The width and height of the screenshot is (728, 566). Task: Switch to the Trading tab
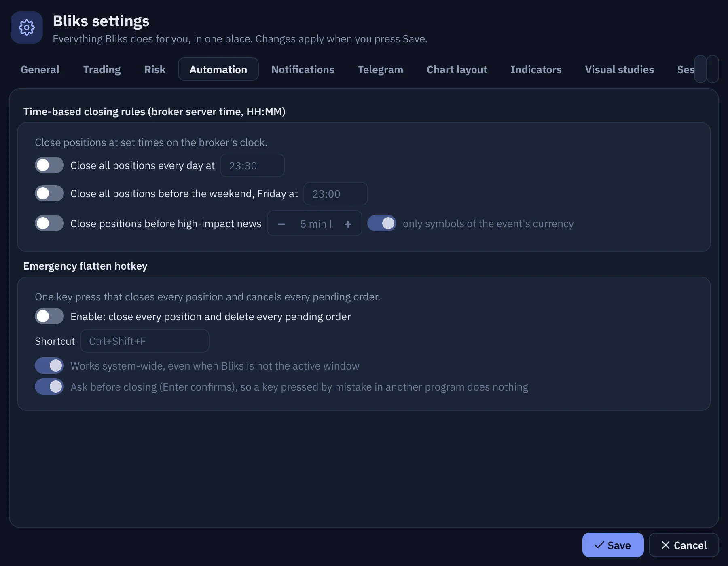point(102,70)
